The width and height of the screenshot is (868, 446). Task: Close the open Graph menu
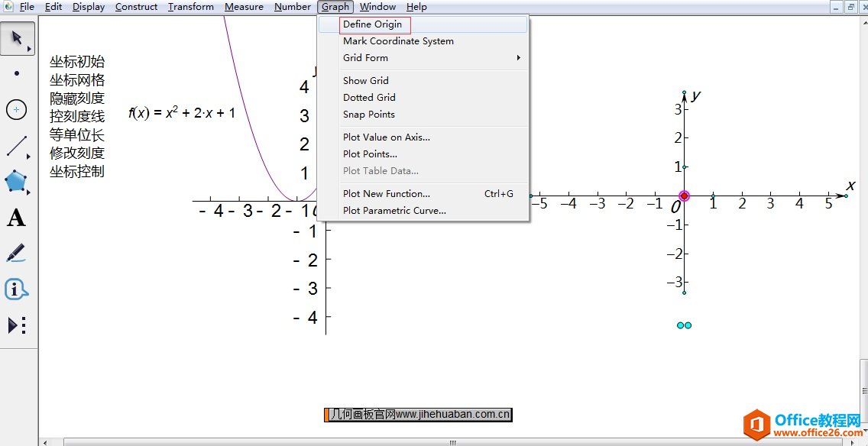tap(335, 7)
